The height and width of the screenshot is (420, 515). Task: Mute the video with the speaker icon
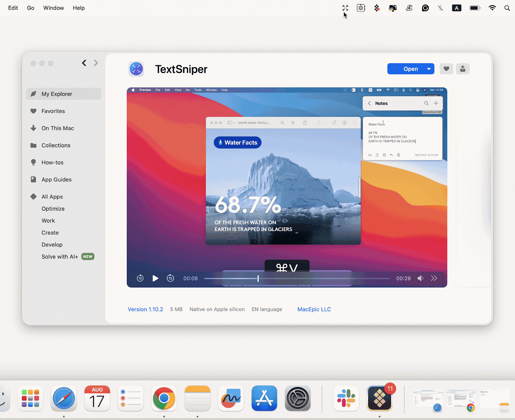click(420, 278)
